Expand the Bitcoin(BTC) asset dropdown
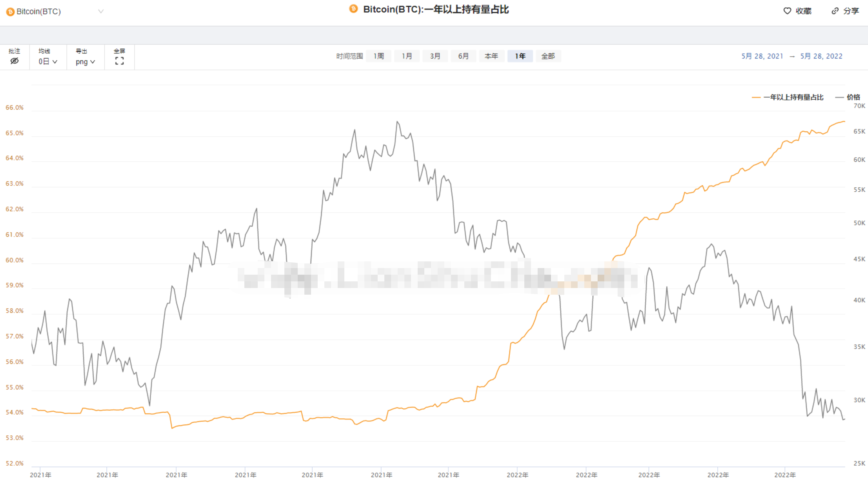Viewport: 868px width, 485px height. 100,12
